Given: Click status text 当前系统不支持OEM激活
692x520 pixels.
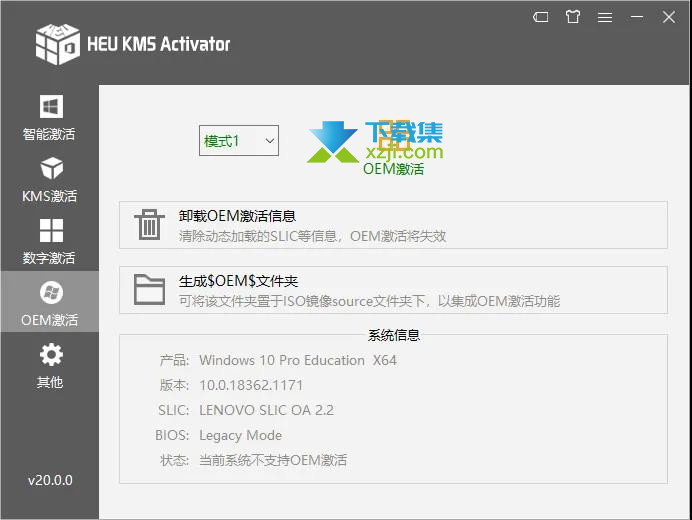Looking at the screenshot, I should (x=273, y=460).
